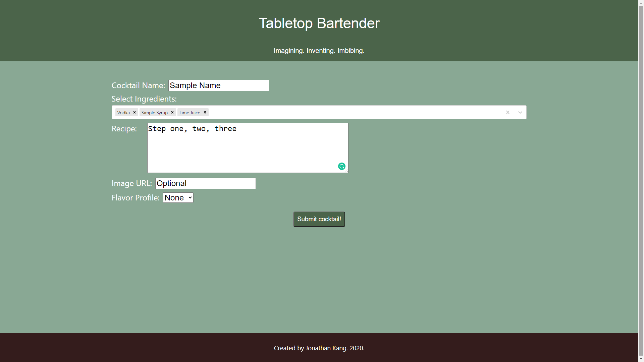The image size is (644, 362).
Task: Select the Vodka ingredient chip label
Action: pyautogui.click(x=123, y=112)
